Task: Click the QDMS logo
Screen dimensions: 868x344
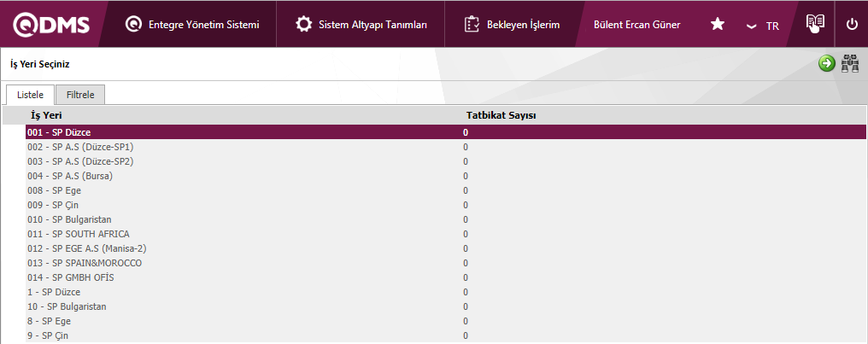Action: (x=51, y=25)
